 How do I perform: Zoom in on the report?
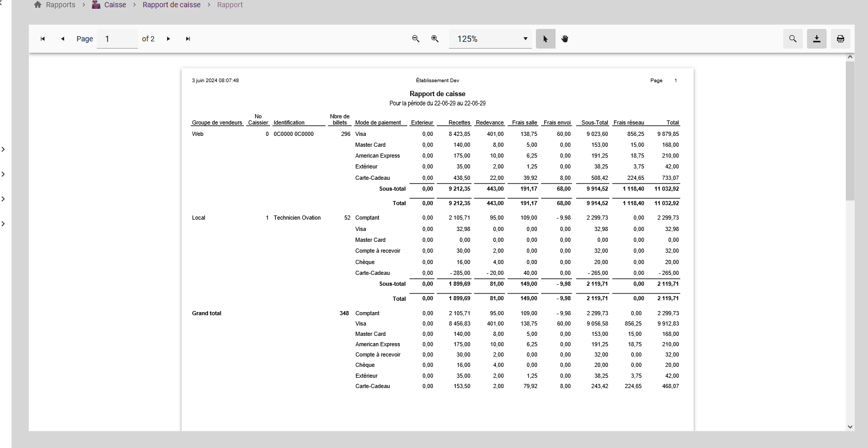(x=435, y=39)
